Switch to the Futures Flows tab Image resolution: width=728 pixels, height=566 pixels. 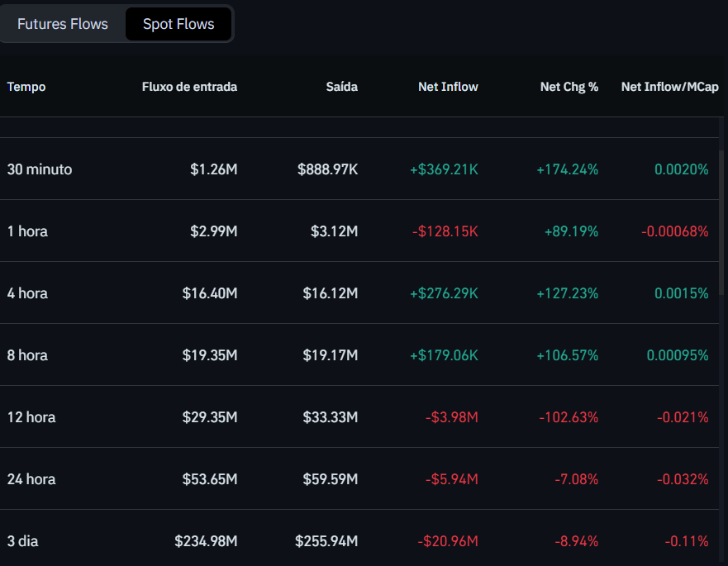(x=62, y=24)
